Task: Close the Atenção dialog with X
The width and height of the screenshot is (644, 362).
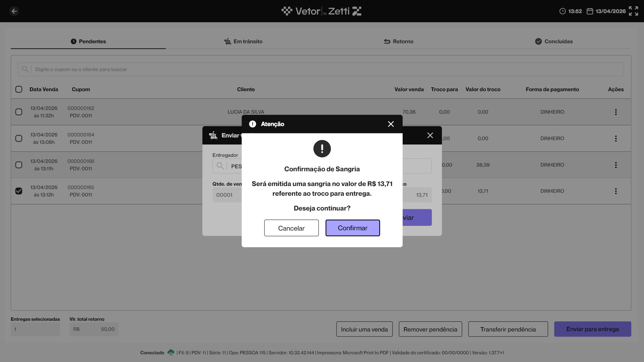Action: point(391,124)
